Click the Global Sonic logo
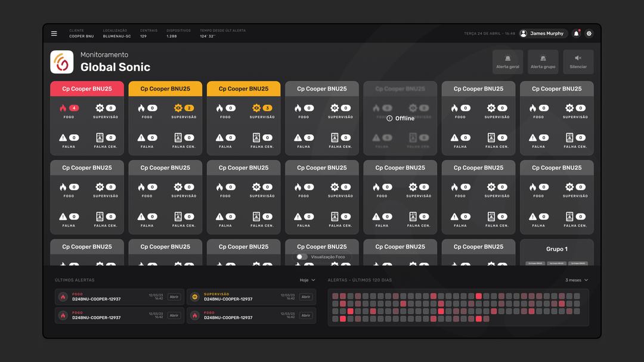This screenshot has width=644, height=362. pos(62,62)
